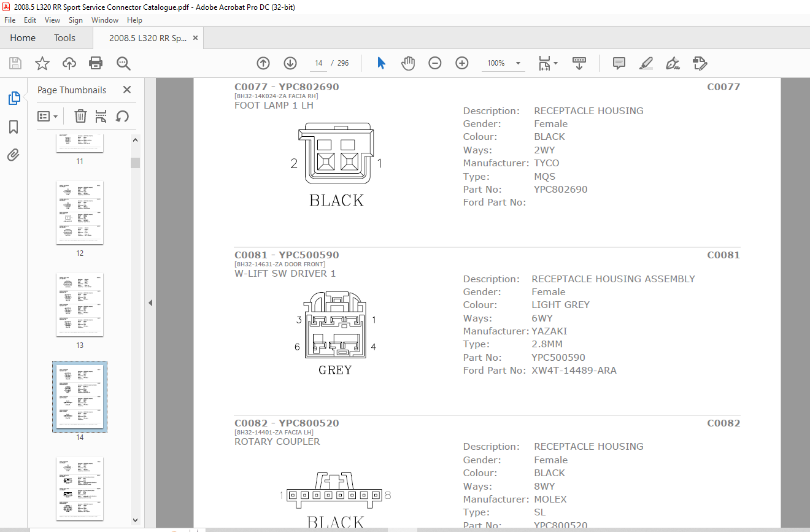Image resolution: width=810 pixels, height=532 pixels.
Task: Click the W-LIFT SW DRIVER 1 text
Action: [x=285, y=274]
